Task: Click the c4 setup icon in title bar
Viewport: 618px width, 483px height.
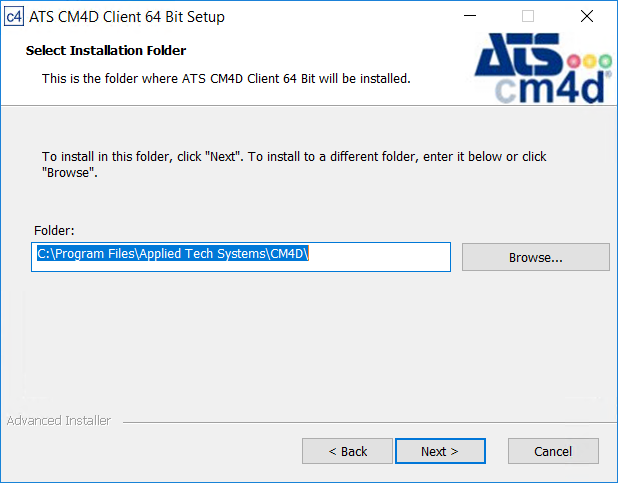Action: (14, 16)
